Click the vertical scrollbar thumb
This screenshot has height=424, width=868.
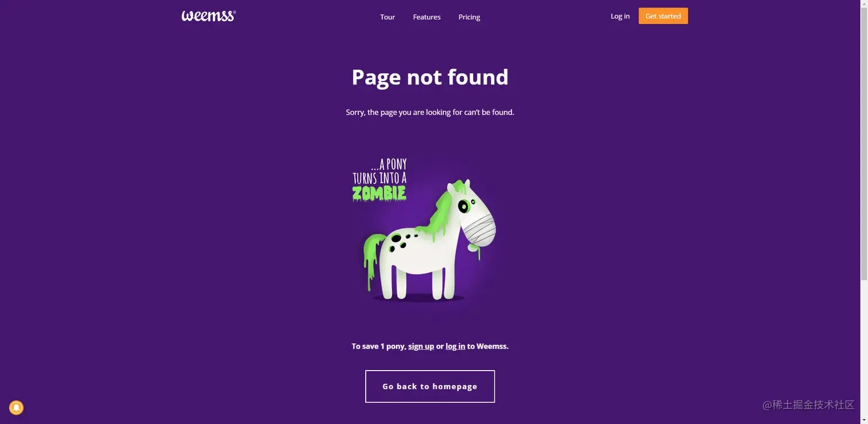(x=864, y=144)
